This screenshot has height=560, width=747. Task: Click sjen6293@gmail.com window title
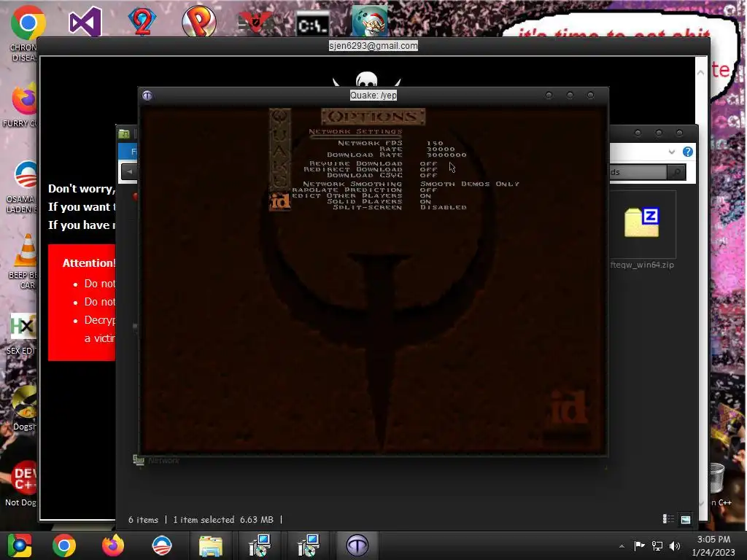[x=373, y=46]
